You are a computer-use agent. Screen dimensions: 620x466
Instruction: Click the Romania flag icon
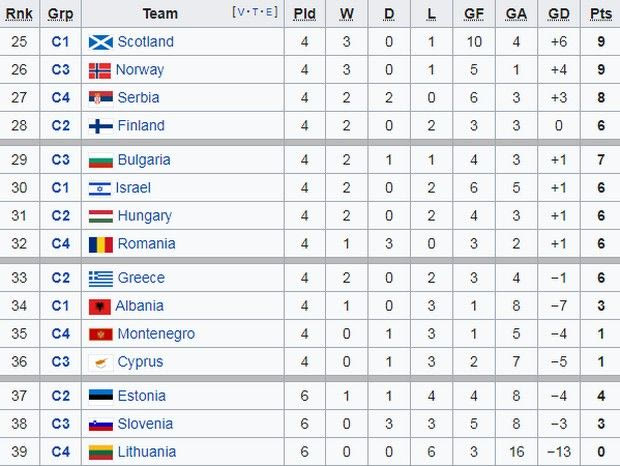point(100,244)
